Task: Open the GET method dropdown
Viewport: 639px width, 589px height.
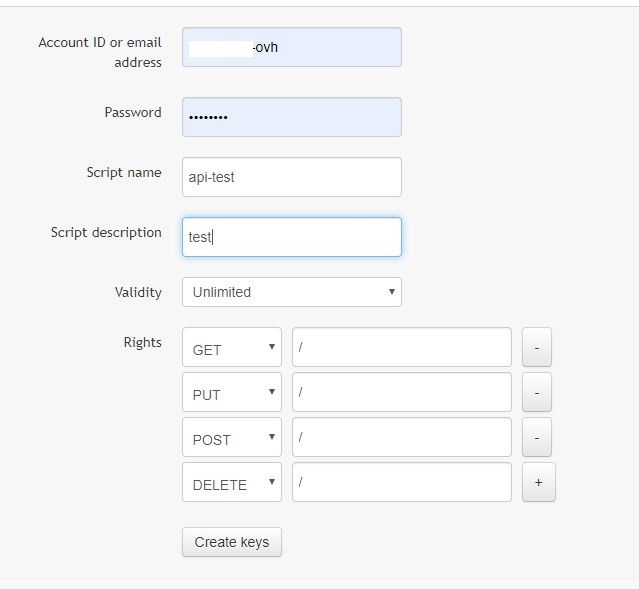Action: click(232, 348)
